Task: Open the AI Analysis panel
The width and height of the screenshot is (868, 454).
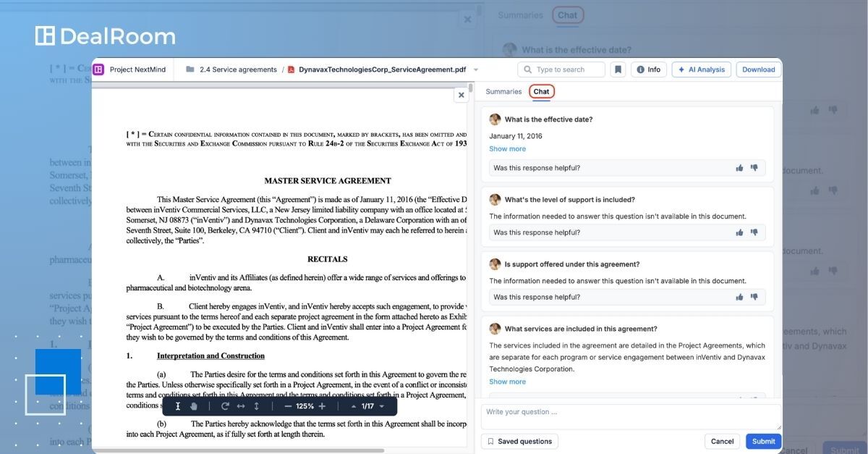Action: coord(701,70)
